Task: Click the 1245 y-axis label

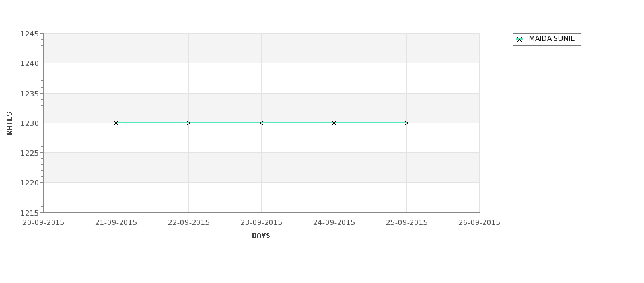Action: (30, 34)
